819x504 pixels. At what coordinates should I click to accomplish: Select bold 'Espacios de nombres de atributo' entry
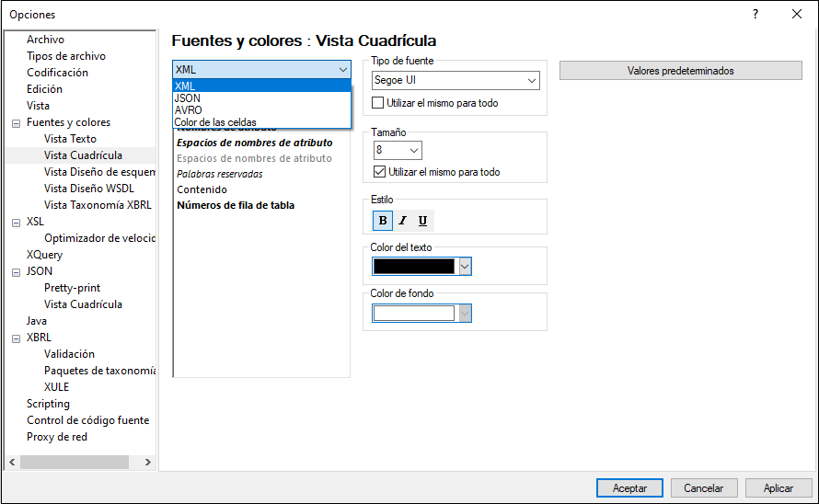pos(254,143)
